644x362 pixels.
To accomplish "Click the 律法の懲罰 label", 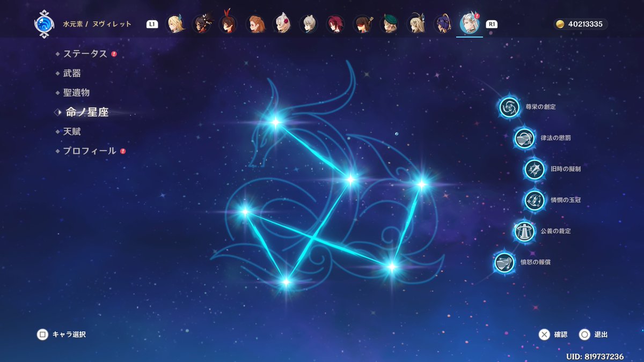I will pyautogui.click(x=556, y=138).
